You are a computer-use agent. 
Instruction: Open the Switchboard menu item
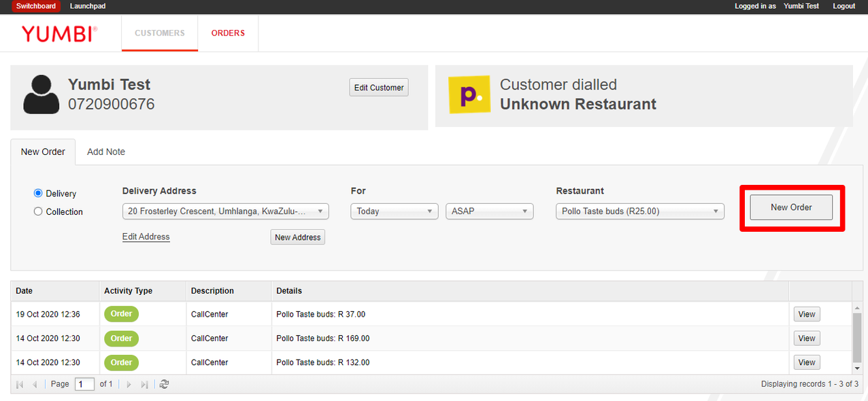pyautogui.click(x=36, y=6)
